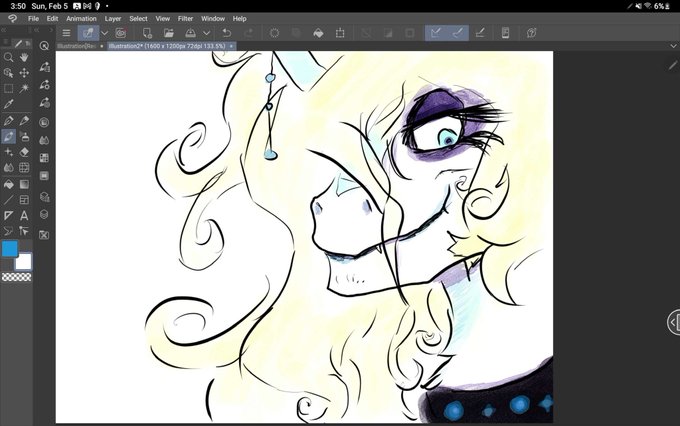Expand dropdown arrow next to Save icon

(x=207, y=33)
